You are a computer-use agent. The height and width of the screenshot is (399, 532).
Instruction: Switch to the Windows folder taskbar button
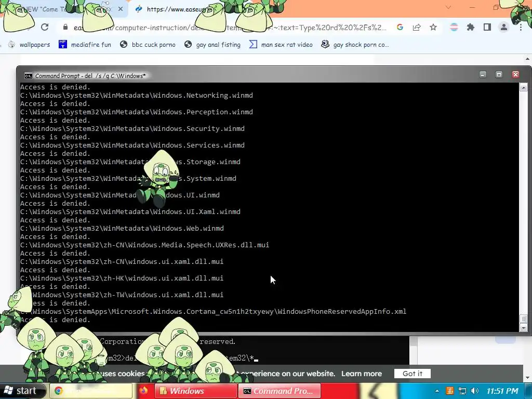(x=196, y=391)
